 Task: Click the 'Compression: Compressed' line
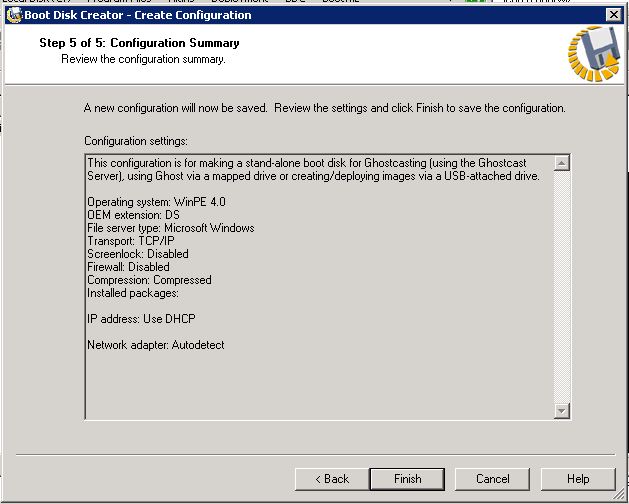pos(149,280)
